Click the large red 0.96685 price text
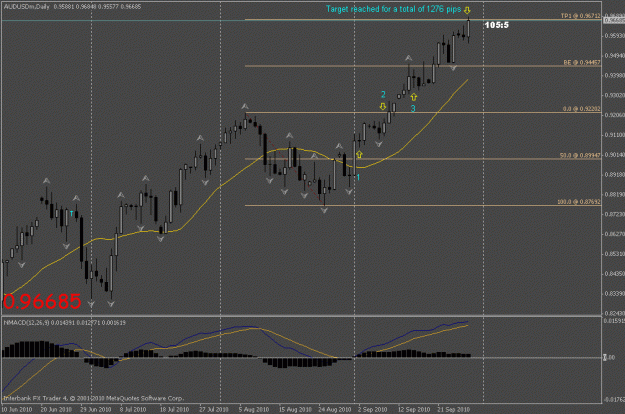This screenshot has width=625, height=414. 42,302
